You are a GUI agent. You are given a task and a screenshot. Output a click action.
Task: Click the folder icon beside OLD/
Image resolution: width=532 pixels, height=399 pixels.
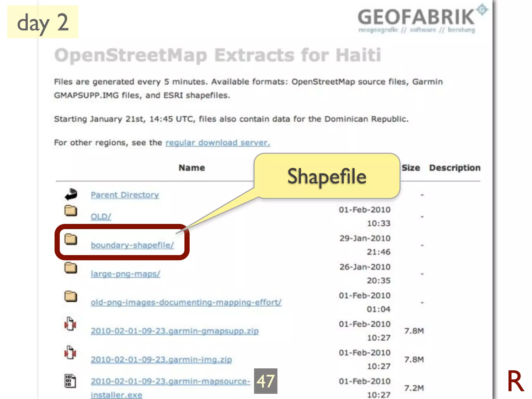click(x=71, y=211)
